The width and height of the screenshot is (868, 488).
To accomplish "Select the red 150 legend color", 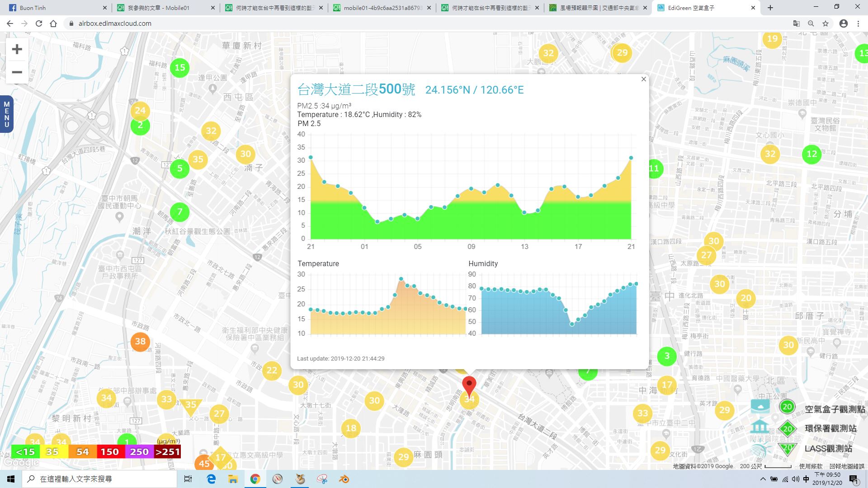I will [x=110, y=452].
